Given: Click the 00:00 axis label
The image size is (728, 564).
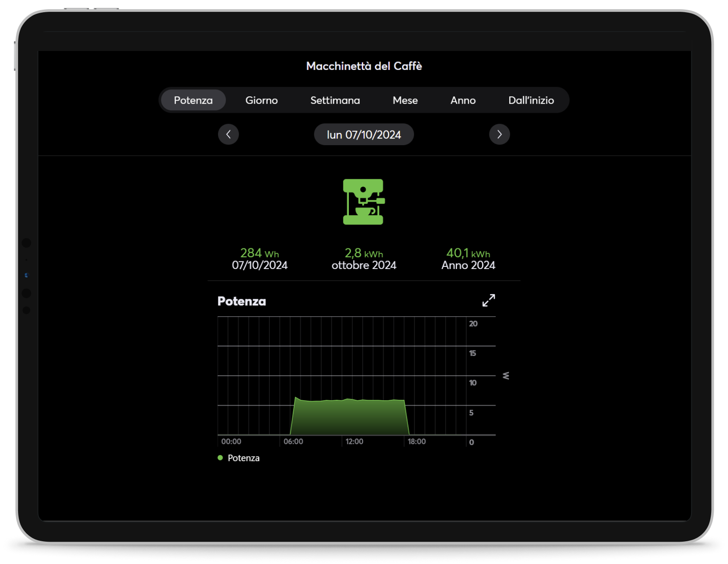Looking at the screenshot, I should coord(231,442).
